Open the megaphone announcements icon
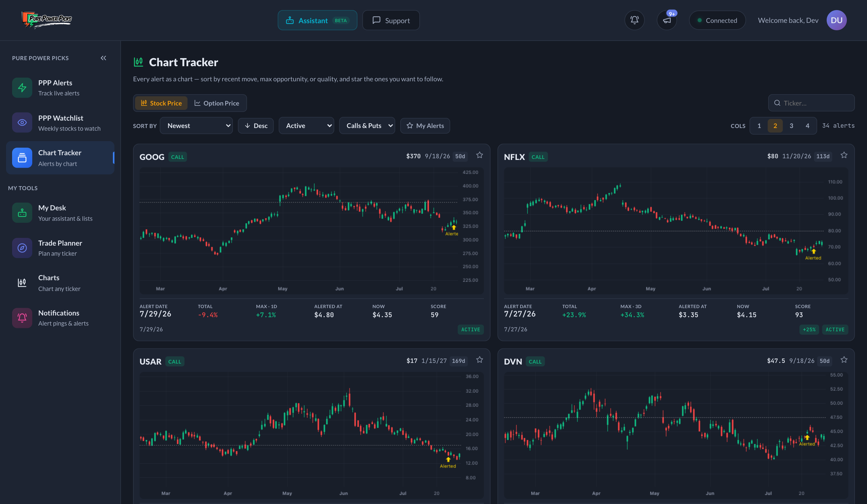This screenshot has width=867, height=504. tap(667, 20)
